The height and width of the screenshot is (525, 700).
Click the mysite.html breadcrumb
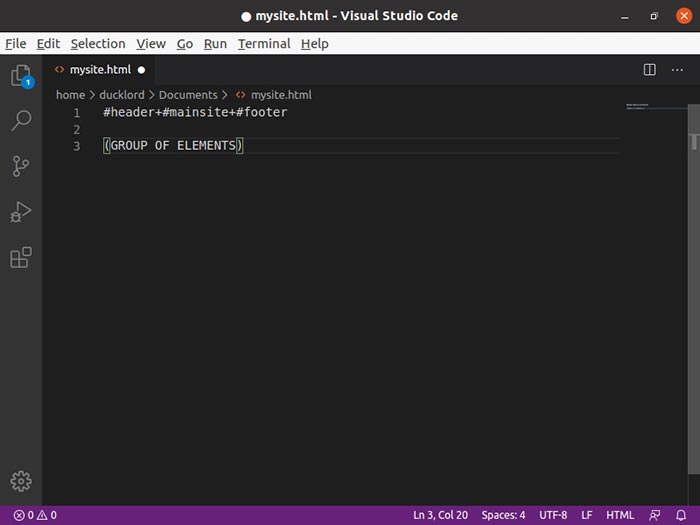pos(281,95)
